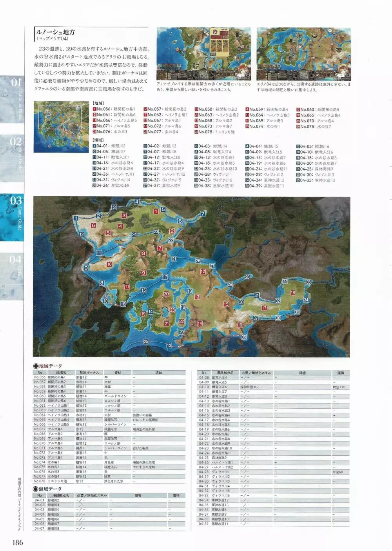The width and height of the screenshot is (392, 551).
Task: Click red region marker 10 on the map
Action: (x=109, y=264)
